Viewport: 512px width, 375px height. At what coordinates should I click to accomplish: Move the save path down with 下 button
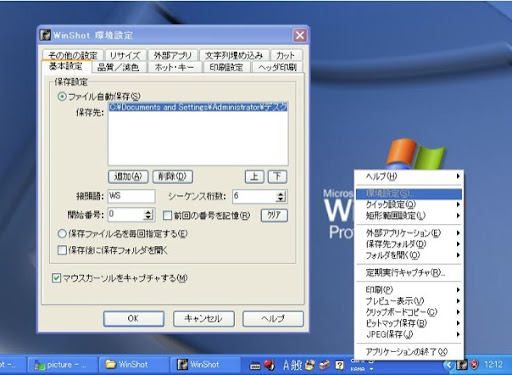(277, 176)
